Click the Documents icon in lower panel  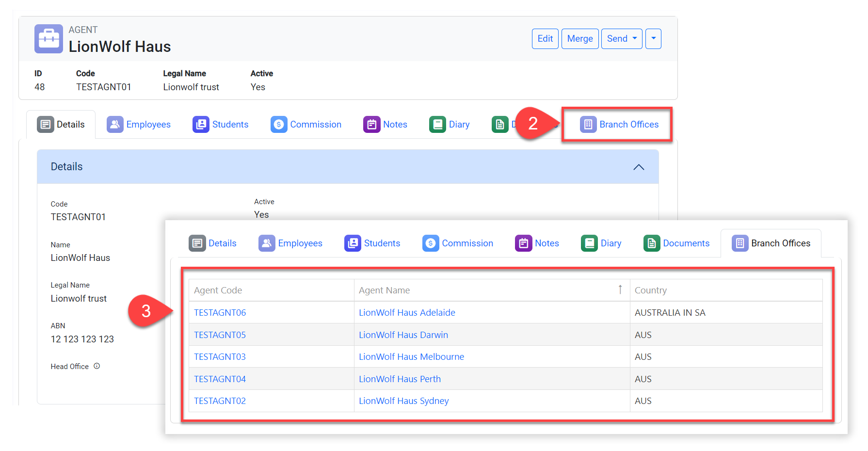pyautogui.click(x=652, y=243)
